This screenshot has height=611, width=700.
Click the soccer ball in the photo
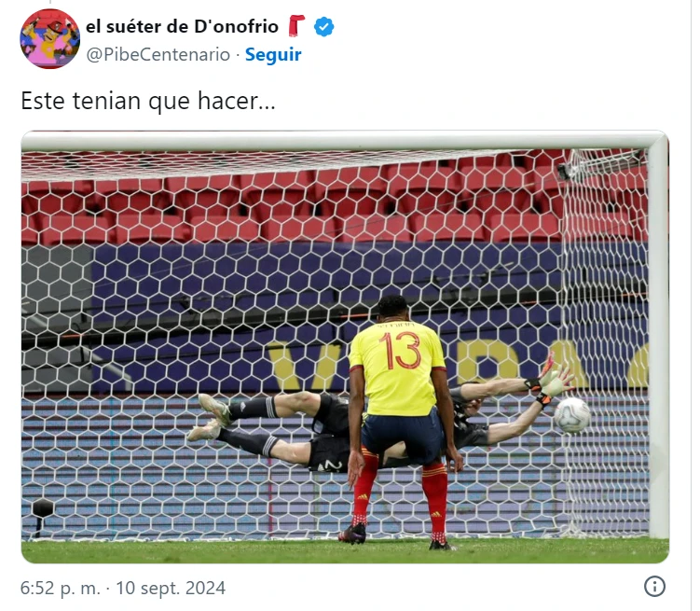click(572, 415)
